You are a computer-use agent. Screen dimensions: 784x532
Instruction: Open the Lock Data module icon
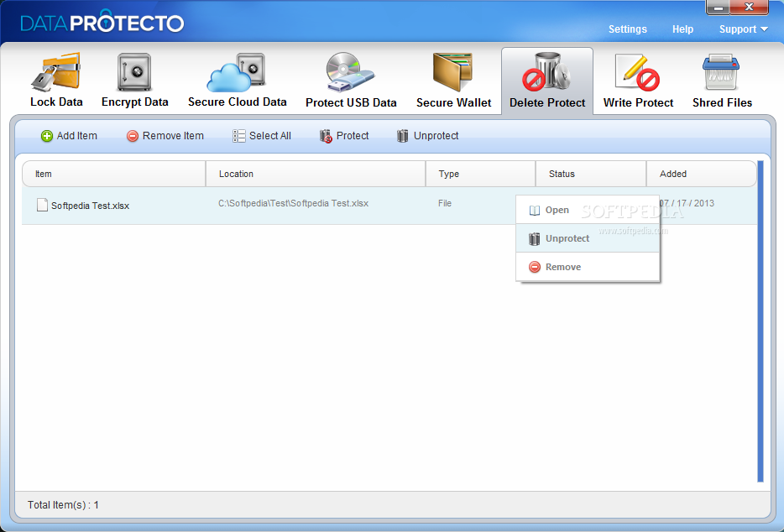(x=56, y=72)
